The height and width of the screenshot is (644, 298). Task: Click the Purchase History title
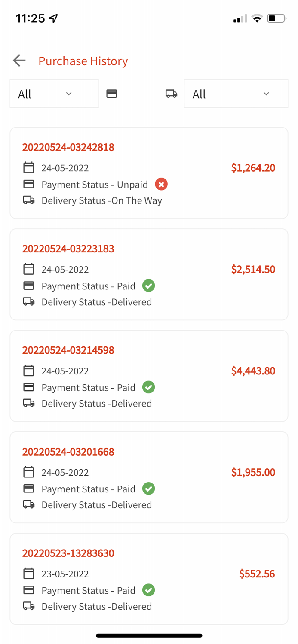point(83,61)
